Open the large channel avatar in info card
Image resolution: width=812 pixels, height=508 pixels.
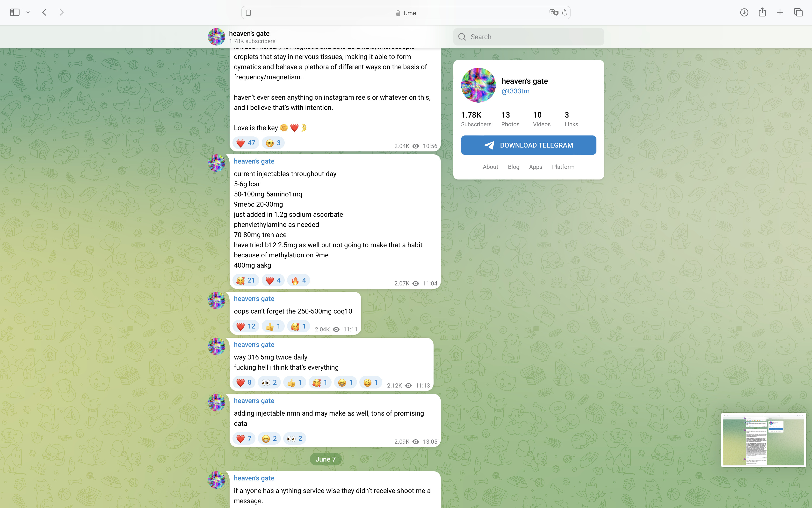pos(478,85)
